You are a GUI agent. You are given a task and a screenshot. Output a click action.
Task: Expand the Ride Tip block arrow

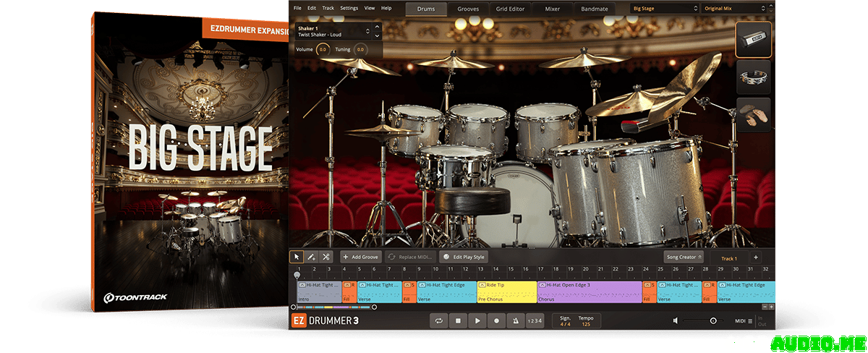[482, 286]
